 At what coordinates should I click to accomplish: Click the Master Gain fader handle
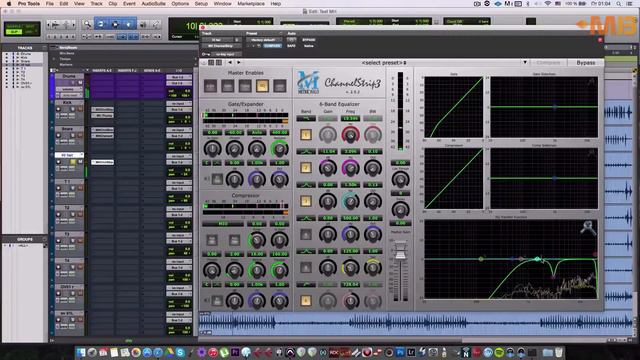[400, 249]
